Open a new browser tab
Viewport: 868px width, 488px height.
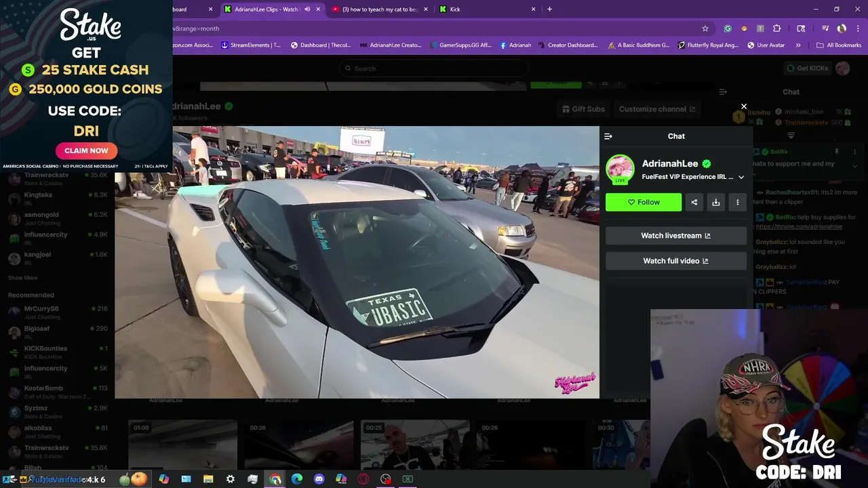pos(549,9)
